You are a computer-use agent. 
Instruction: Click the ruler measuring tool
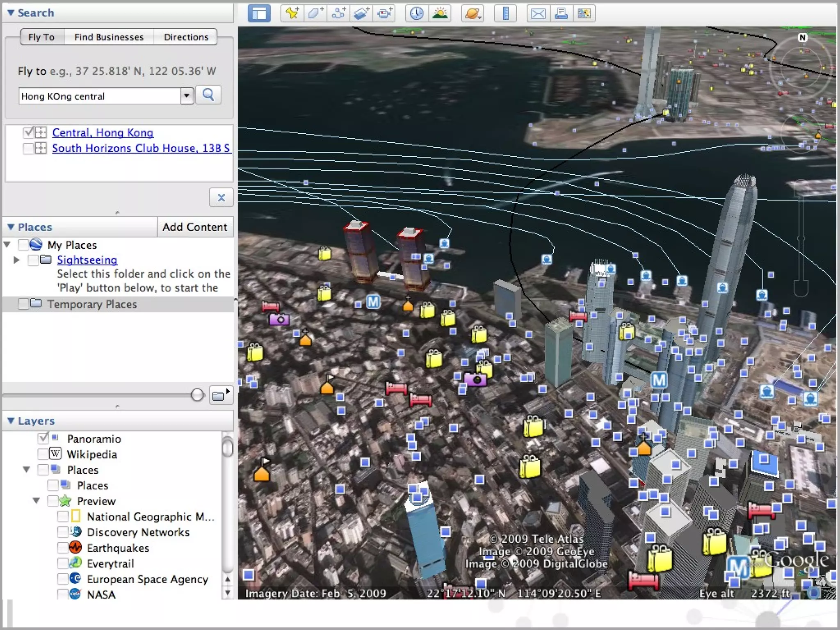pyautogui.click(x=505, y=13)
